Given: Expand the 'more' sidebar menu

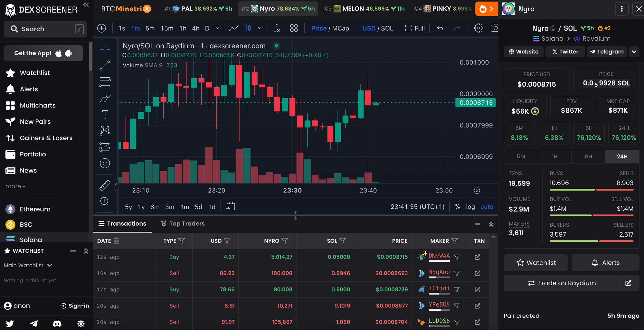Looking at the screenshot, I should click(x=15, y=186).
